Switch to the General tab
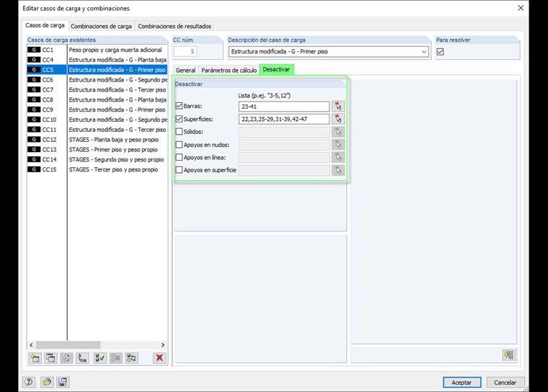This screenshot has width=548, height=392. (185, 70)
